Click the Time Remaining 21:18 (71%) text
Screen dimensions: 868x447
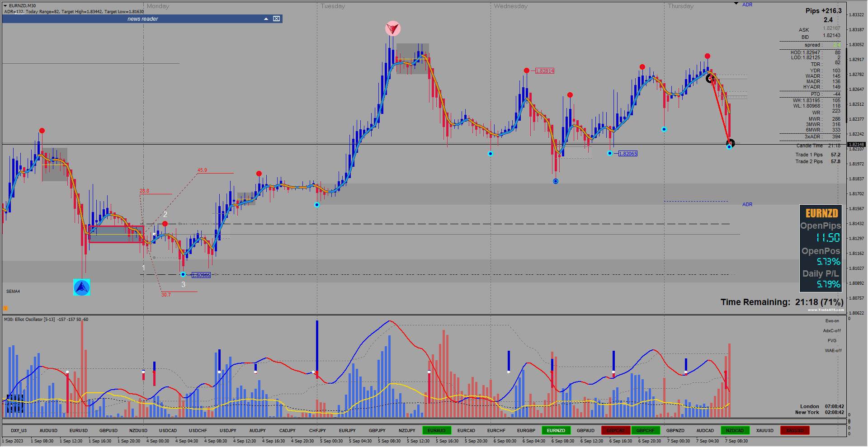pos(782,302)
